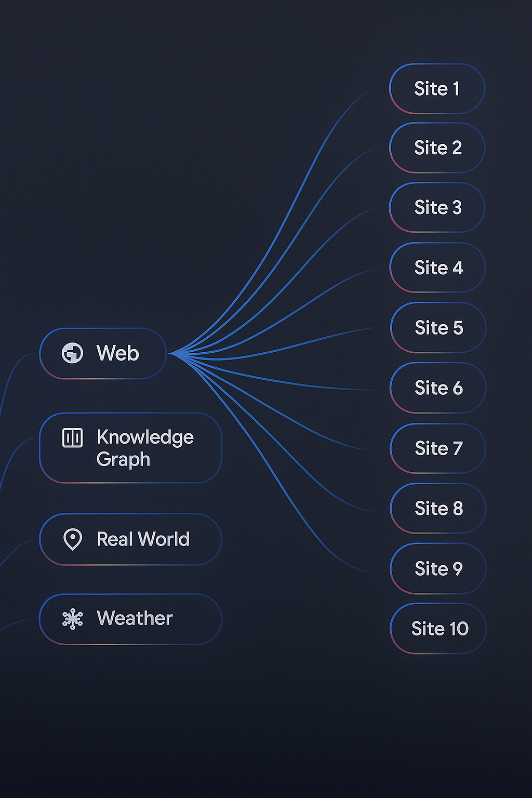Select the Real World node
This screenshot has height=798, width=532.
tap(130, 539)
